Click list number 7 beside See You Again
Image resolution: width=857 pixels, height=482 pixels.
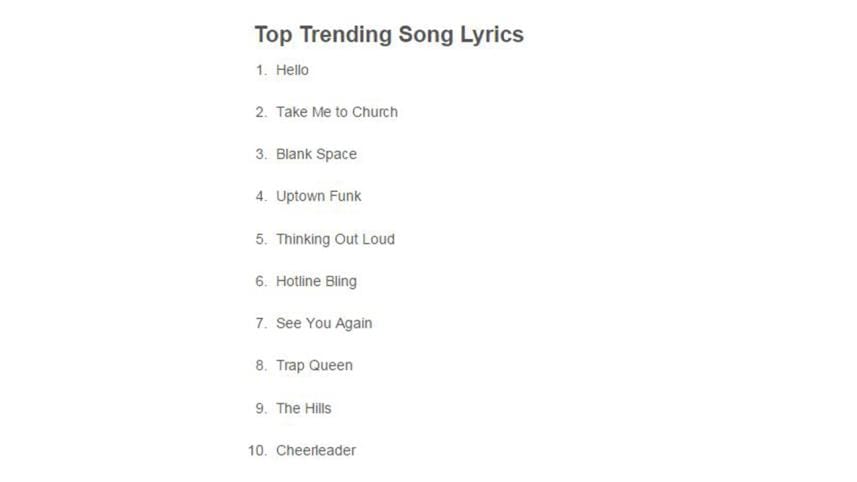click(261, 323)
